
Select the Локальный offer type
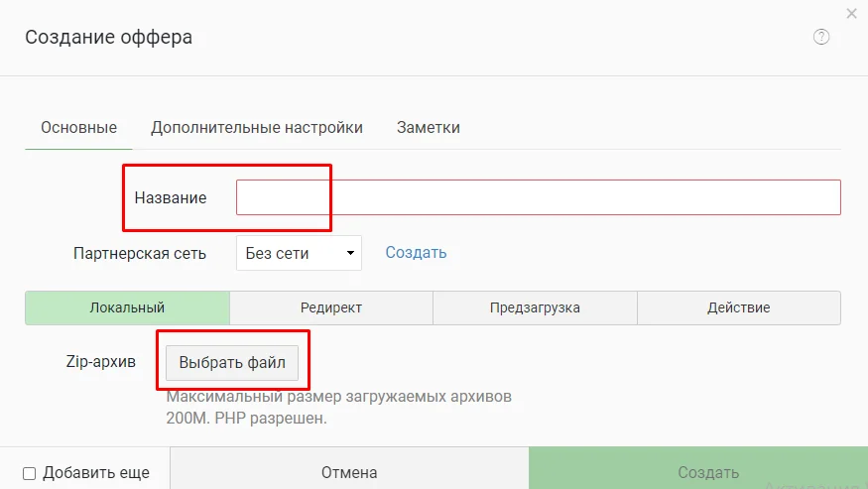[x=127, y=307]
